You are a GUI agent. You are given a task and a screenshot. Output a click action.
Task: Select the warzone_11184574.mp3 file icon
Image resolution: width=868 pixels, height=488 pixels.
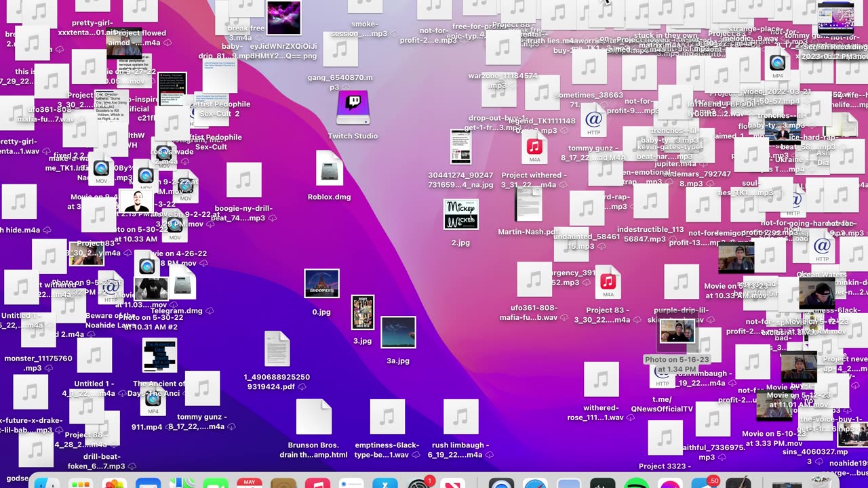coord(502,48)
